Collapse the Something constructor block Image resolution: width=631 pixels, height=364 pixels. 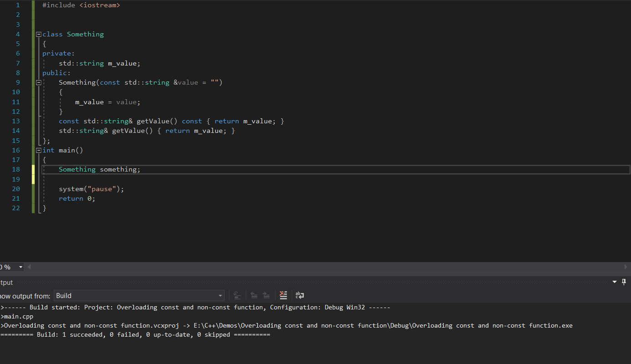tap(39, 82)
